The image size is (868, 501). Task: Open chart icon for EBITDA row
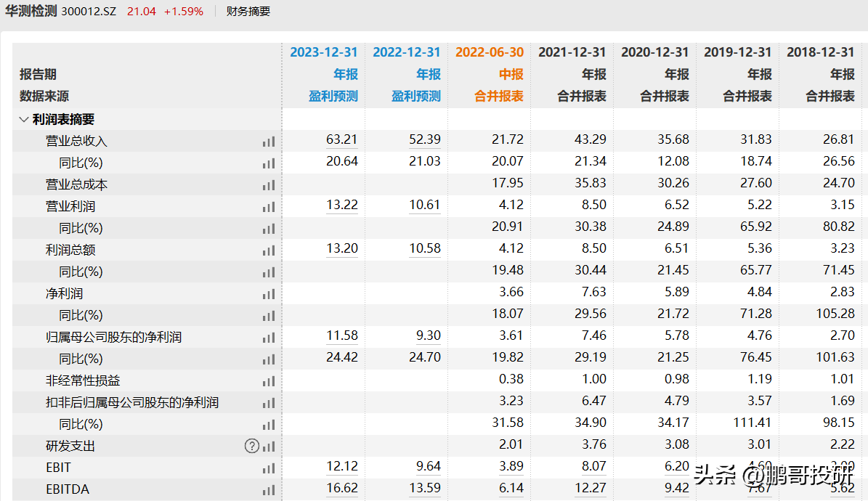pos(269,490)
